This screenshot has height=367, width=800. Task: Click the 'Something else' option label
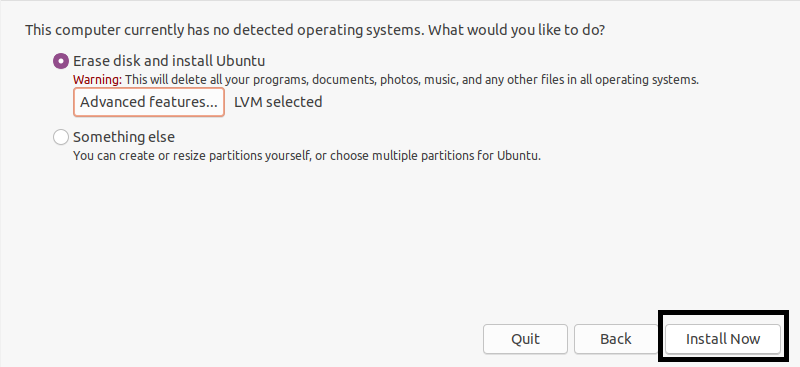point(124,137)
